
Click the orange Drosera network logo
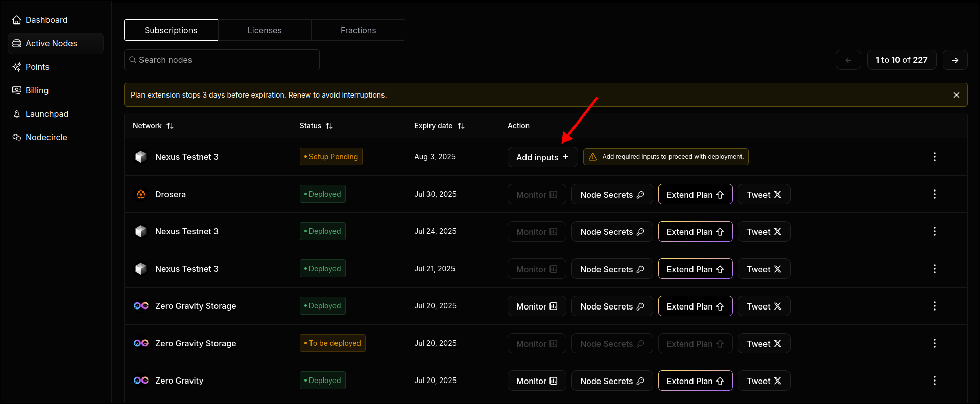(141, 194)
